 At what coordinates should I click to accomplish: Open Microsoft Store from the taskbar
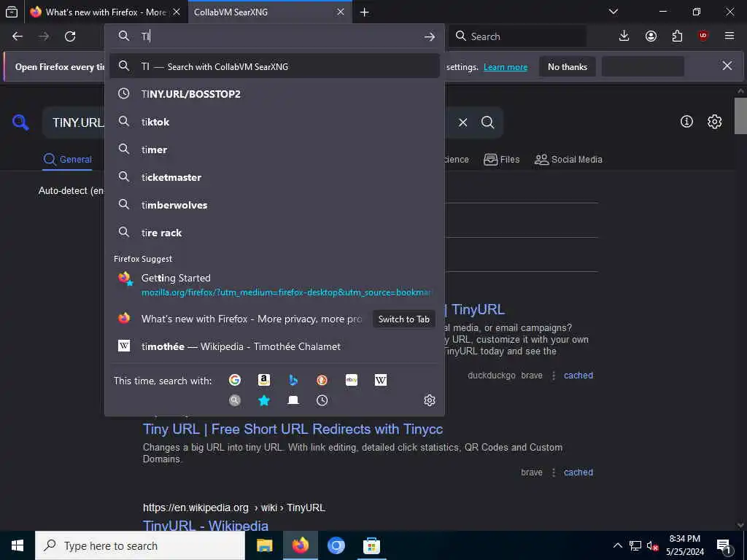coord(371,545)
